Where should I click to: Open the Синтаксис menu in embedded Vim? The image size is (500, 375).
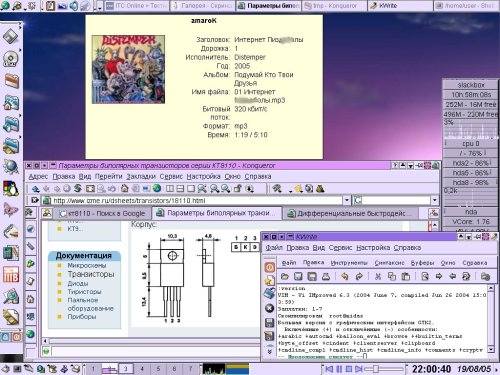pyautogui.click(x=389, y=263)
